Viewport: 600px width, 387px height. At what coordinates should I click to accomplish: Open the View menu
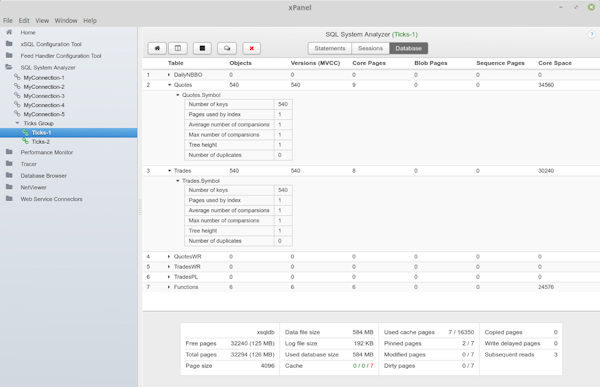(x=42, y=21)
